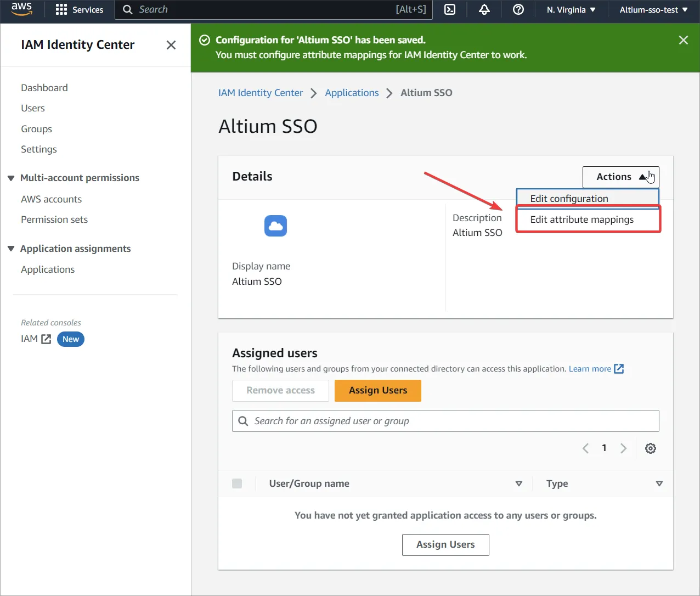Click the AWS logo home icon
Image resolution: width=700 pixels, height=596 pixels.
pyautogui.click(x=22, y=9)
